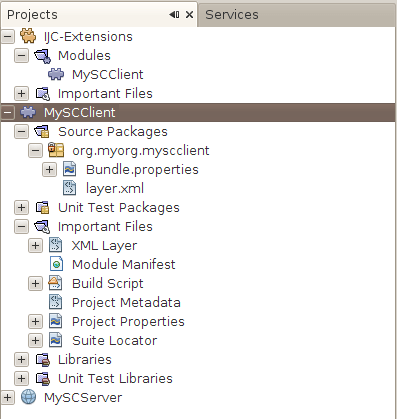Image resolution: width=397 pixels, height=419 pixels.
Task: Click the org.myorg.myscclient package icon
Action: click(x=56, y=150)
